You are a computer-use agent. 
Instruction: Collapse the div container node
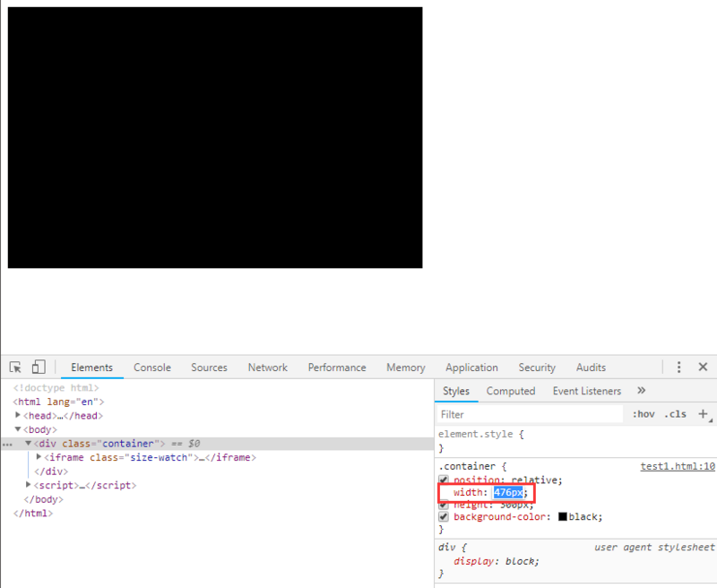coord(29,443)
